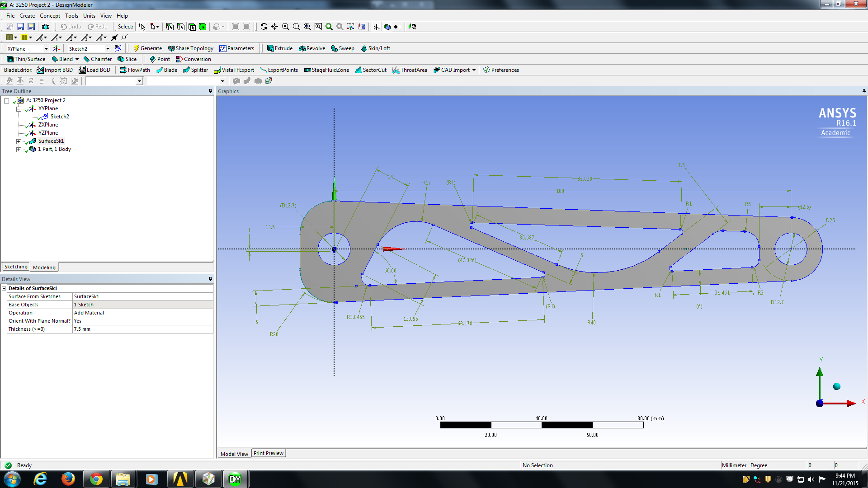
Task: Toggle Display Plane in toolbar
Action: point(376,27)
